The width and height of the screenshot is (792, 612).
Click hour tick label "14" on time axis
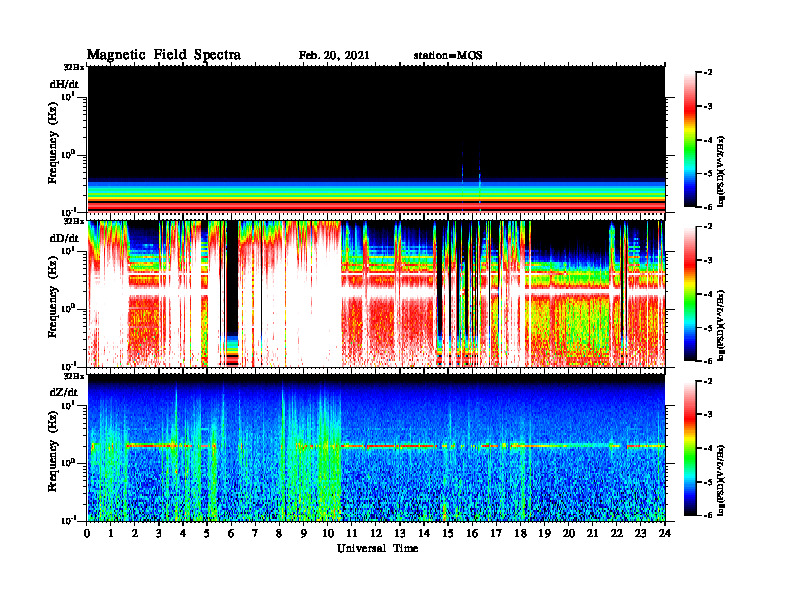[x=424, y=534]
